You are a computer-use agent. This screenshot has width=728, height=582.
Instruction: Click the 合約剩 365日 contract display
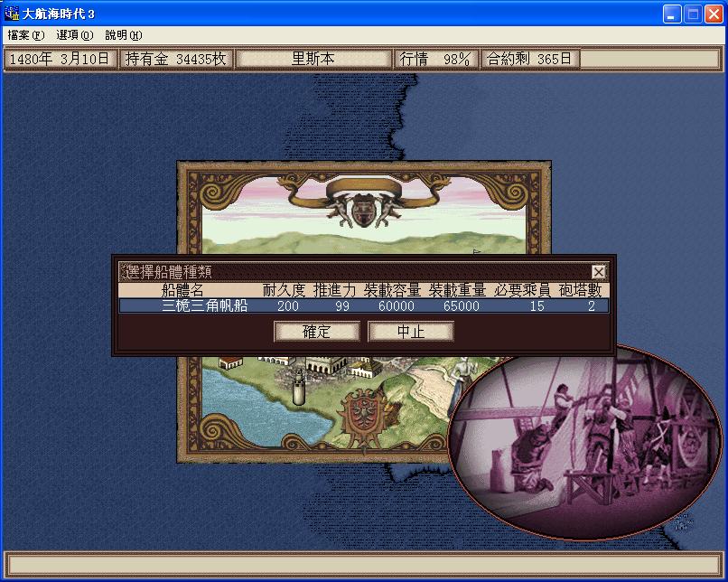(x=530, y=59)
